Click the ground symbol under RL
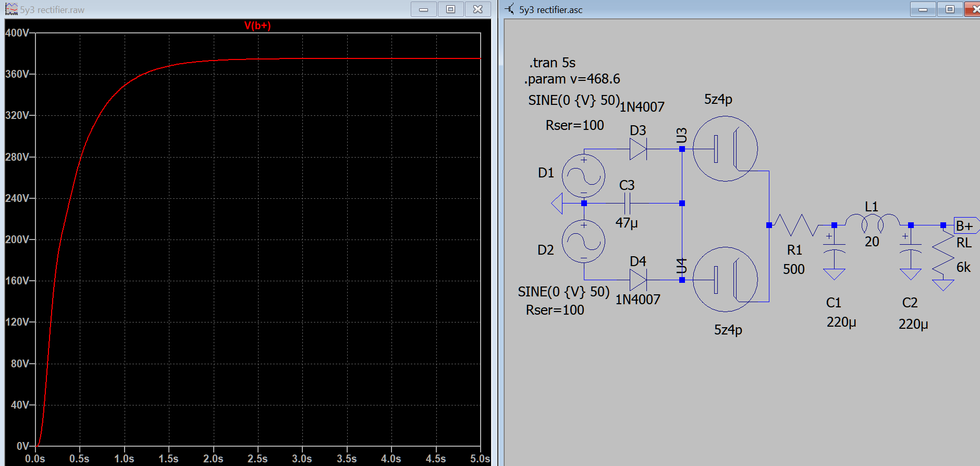Viewport: 980px width, 466px height. click(943, 285)
